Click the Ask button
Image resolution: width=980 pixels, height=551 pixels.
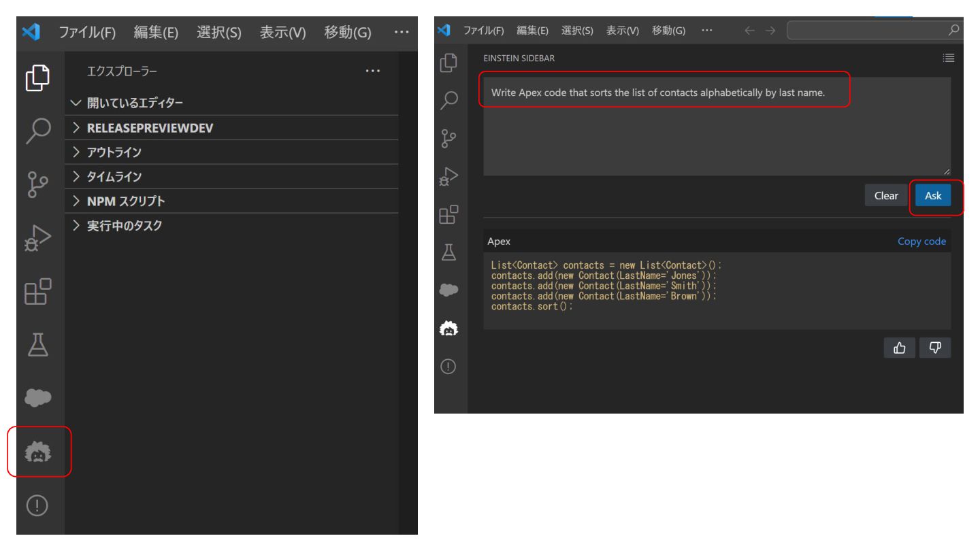click(933, 196)
